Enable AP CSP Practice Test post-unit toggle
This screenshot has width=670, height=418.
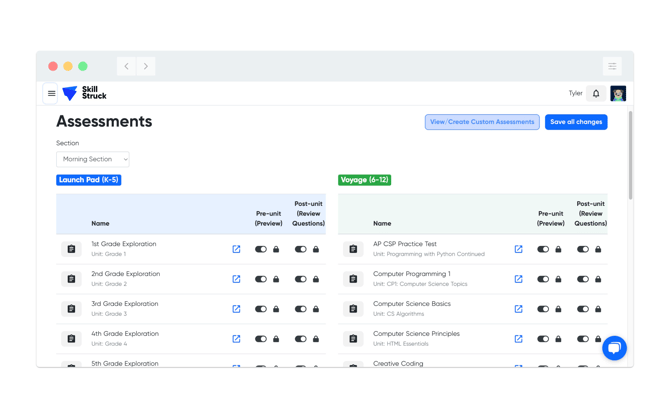point(583,249)
